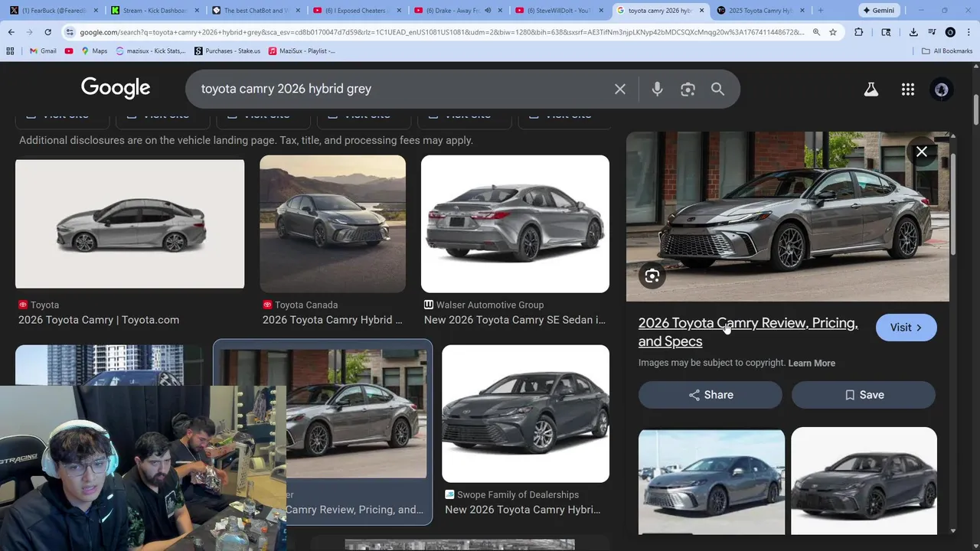View site information icon in address bar
980x551 pixels.
(x=70, y=32)
